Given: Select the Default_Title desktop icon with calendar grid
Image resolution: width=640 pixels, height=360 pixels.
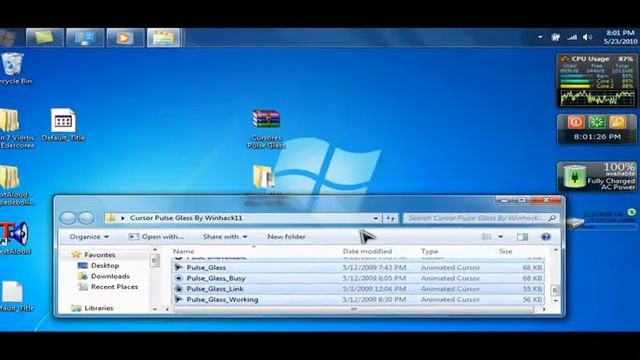Looking at the screenshot, I should [63, 125].
